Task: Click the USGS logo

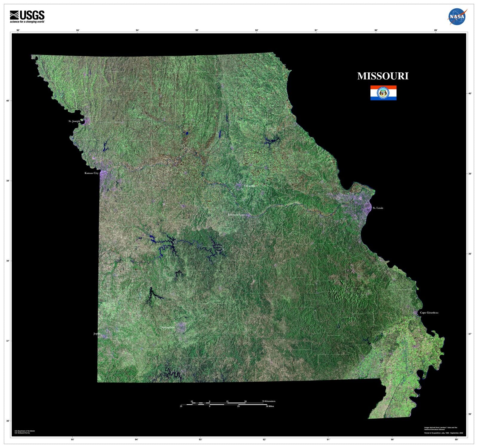Action: point(27,15)
